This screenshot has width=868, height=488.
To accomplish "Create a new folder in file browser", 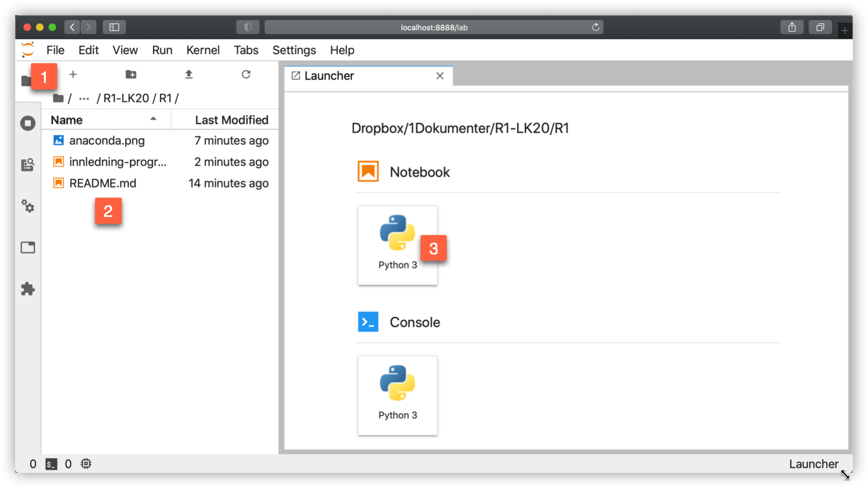I will pyautogui.click(x=131, y=74).
